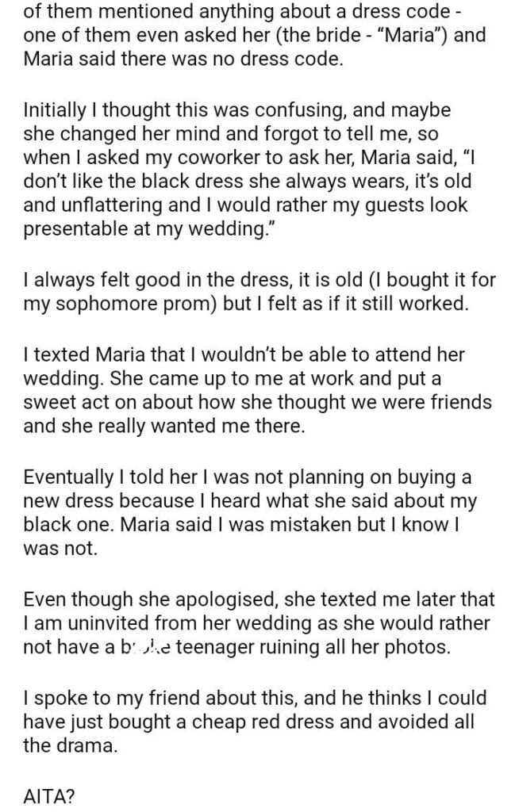Click the paragraph starting "Even though she apologised"
Screen dimensions: 519x812
click(x=256, y=623)
